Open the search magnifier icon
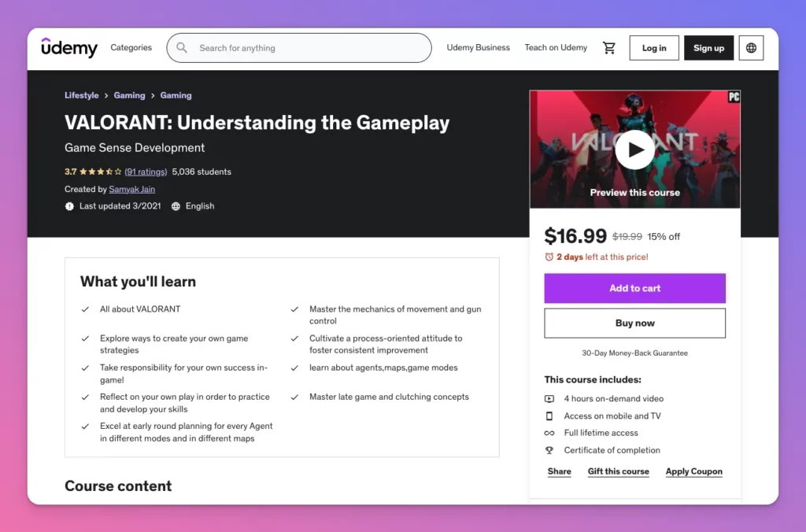 point(182,47)
